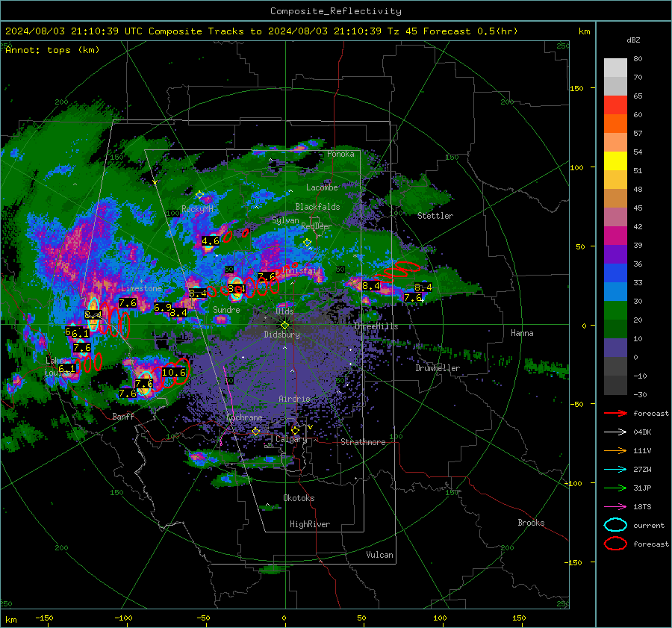Select the cyan 27ZW track arrow icon

click(x=615, y=470)
